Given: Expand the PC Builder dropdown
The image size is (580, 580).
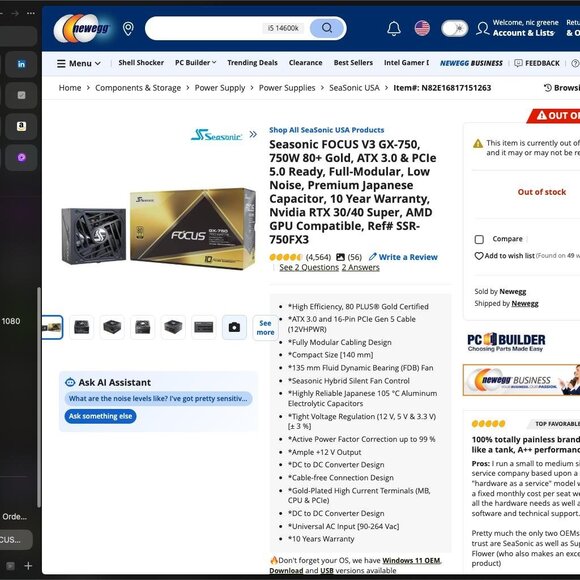Looking at the screenshot, I should tap(196, 63).
